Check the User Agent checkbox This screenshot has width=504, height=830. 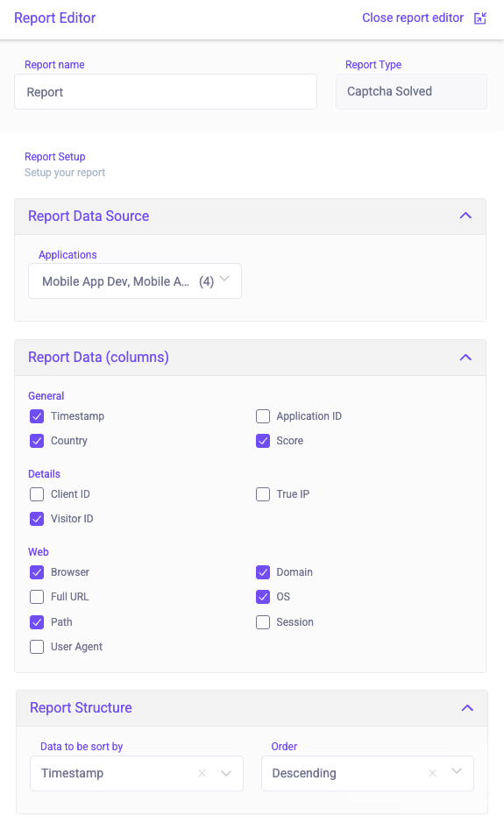37,647
